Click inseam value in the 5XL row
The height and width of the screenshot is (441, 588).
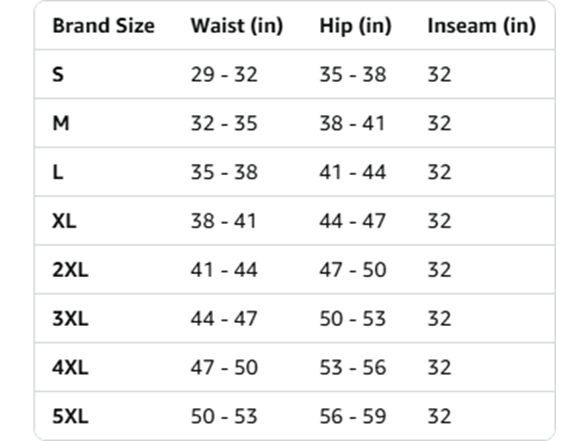(439, 416)
